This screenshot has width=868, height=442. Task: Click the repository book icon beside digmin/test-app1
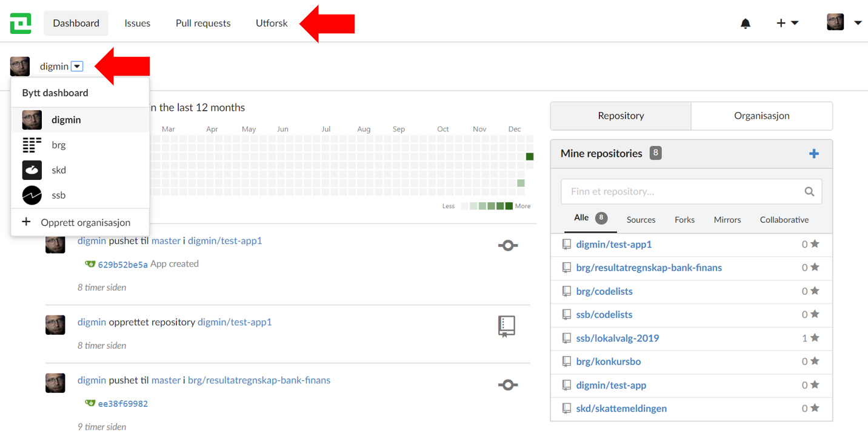(567, 245)
